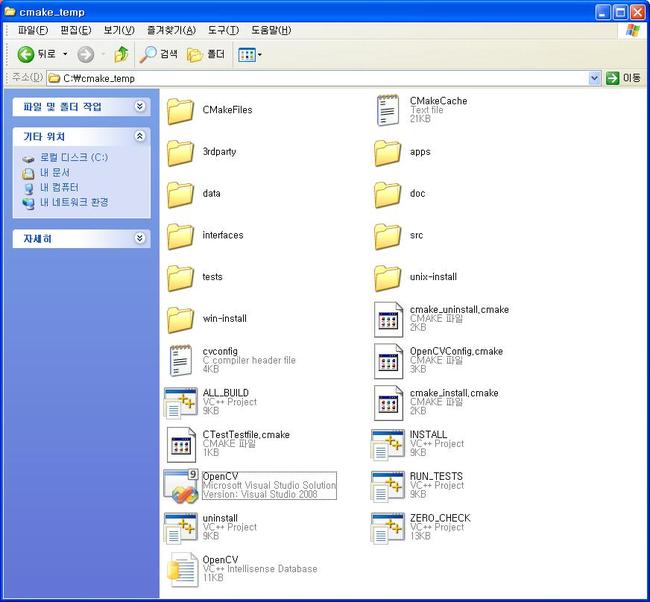This screenshot has width=650, height=602.
Task: Select the tests folder icon
Action: (180, 278)
